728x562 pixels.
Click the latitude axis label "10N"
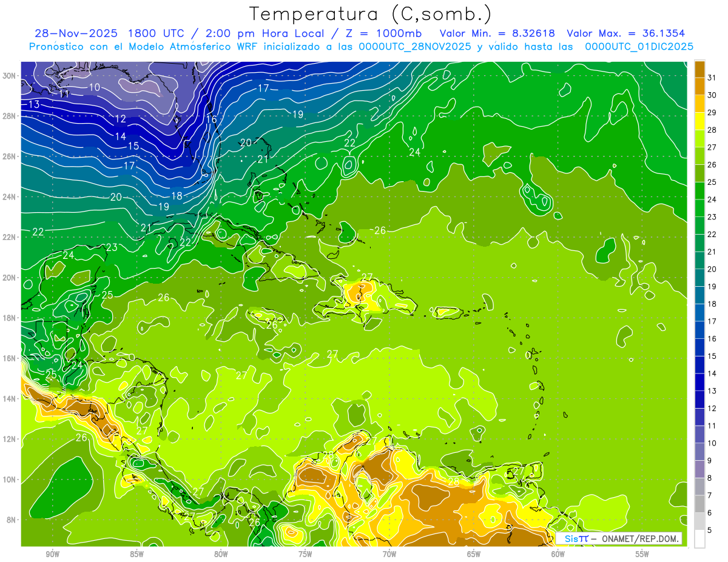tap(9, 480)
